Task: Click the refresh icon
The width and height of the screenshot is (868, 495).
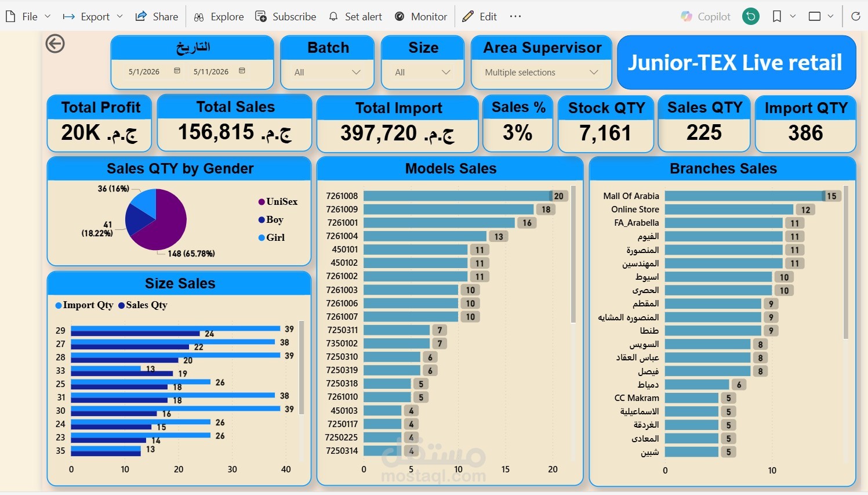Action: (855, 17)
